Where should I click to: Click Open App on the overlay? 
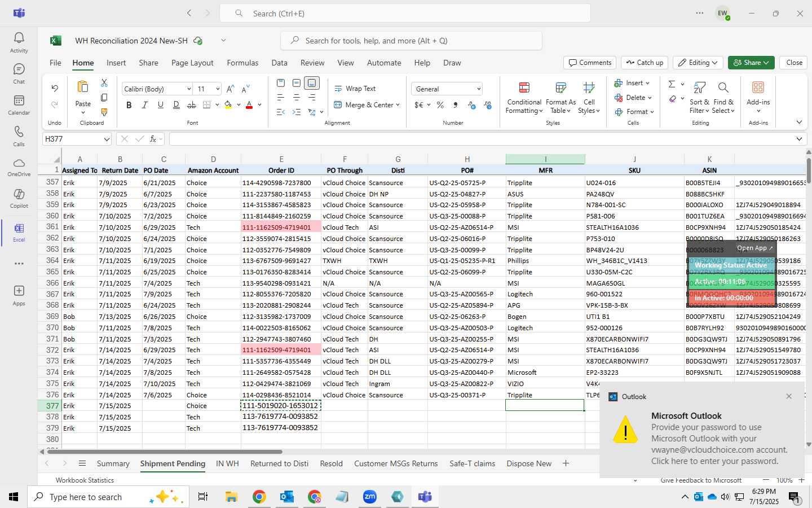coord(754,248)
